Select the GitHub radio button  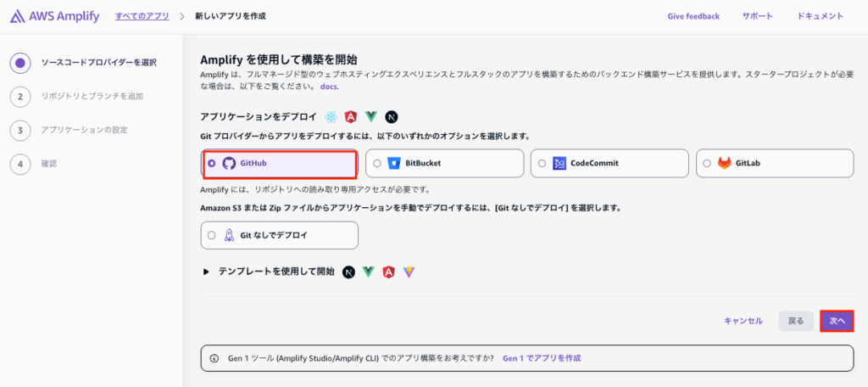click(211, 163)
